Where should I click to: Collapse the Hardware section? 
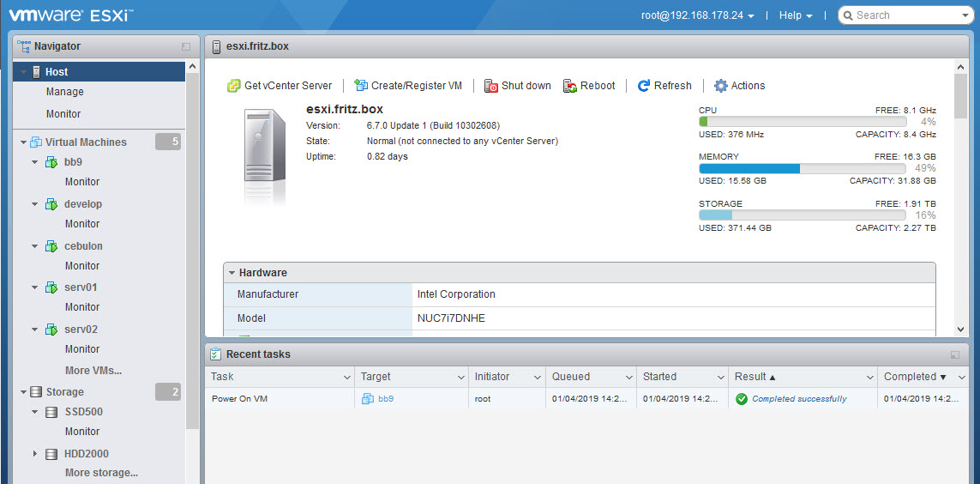point(231,273)
